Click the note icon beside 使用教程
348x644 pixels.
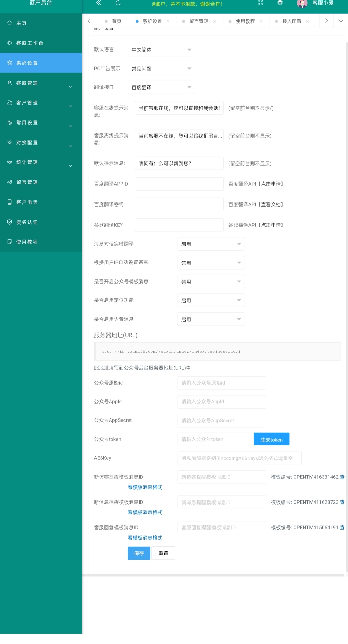coord(10,242)
